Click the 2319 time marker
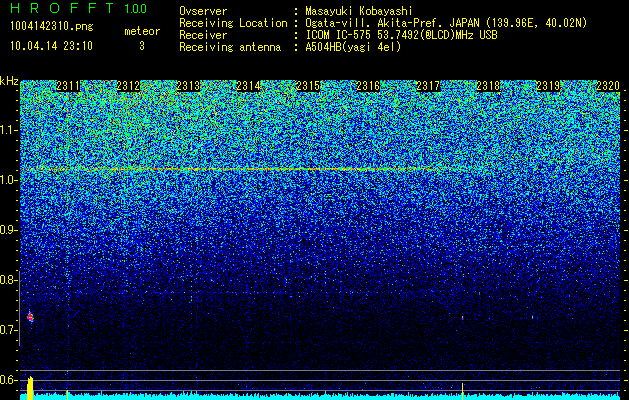 [x=548, y=86]
